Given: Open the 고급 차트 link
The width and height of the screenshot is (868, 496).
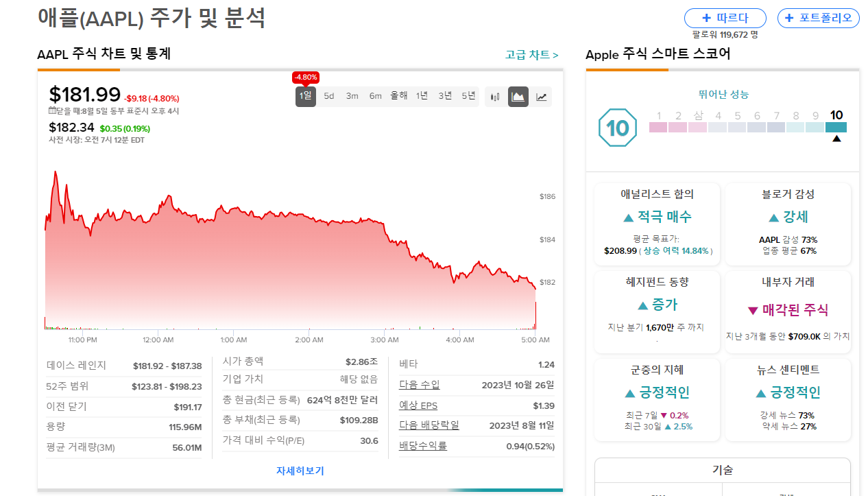Looking at the screenshot, I should [x=532, y=55].
